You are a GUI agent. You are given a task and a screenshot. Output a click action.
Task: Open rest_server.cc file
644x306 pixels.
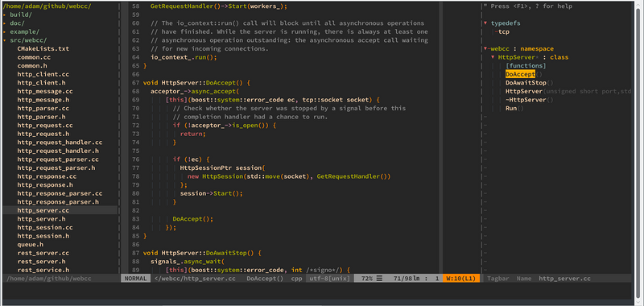43,253
